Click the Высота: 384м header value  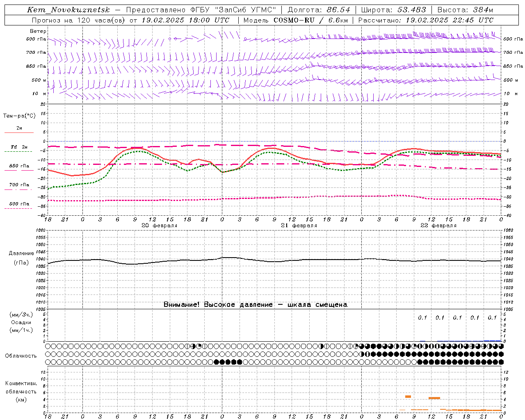click(x=465, y=10)
